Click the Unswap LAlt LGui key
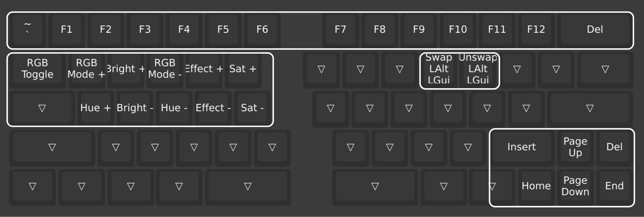The image size is (644, 217). 477,69
